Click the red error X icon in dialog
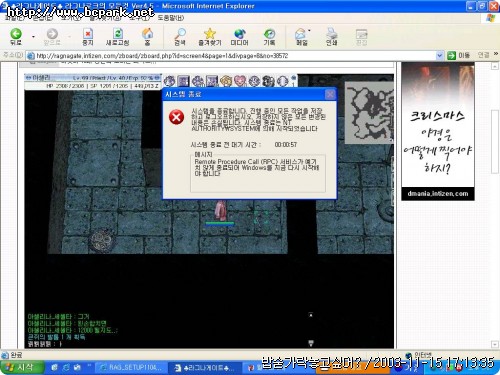Viewport: 500px width, 375px height. pos(176,117)
